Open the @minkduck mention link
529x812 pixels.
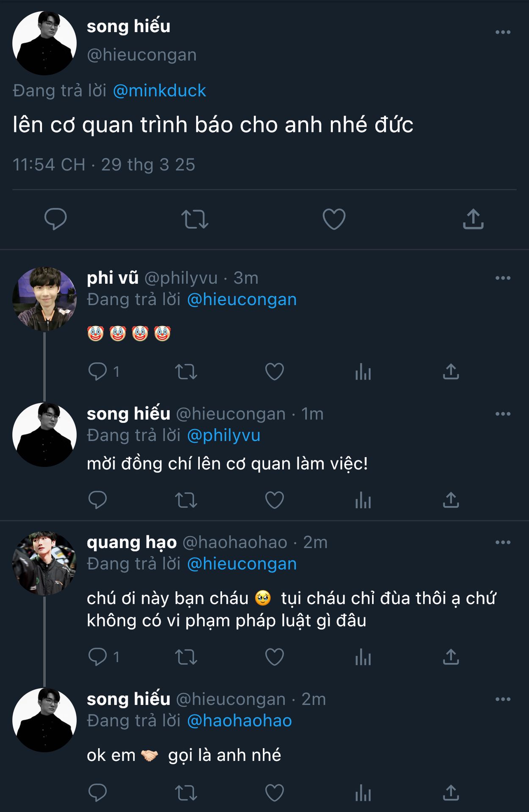[160, 91]
